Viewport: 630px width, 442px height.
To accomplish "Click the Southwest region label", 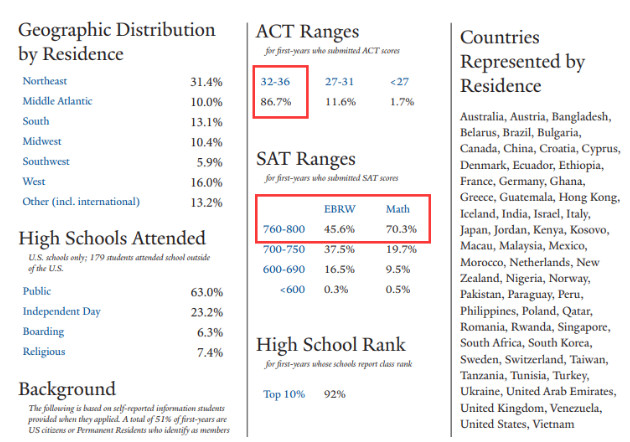I will (49, 162).
